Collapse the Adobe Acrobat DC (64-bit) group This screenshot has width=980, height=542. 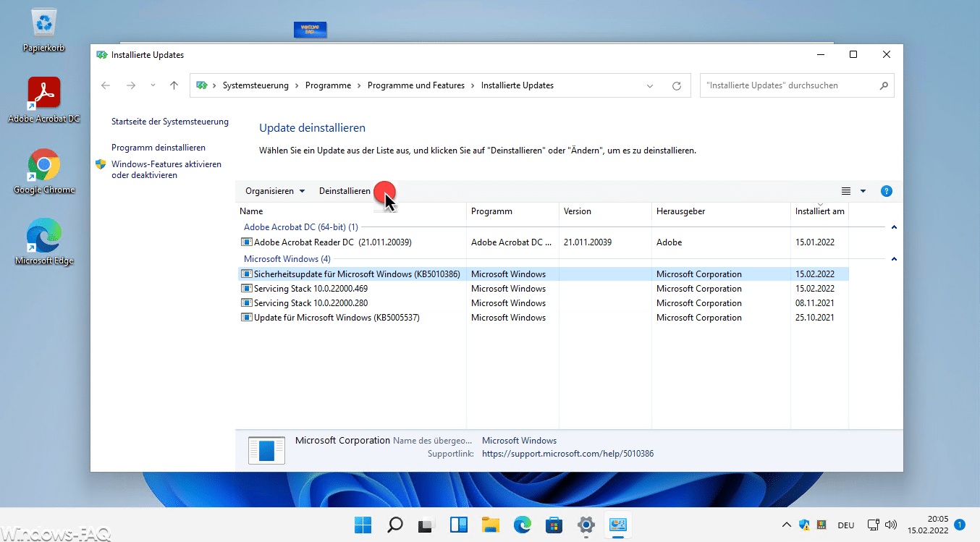pos(894,227)
